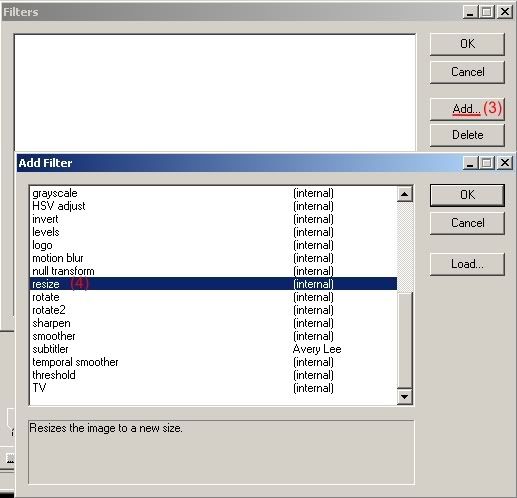This screenshot has width=517, height=498.
Task: Click Cancel in the Filters dialog
Action: click(x=467, y=72)
